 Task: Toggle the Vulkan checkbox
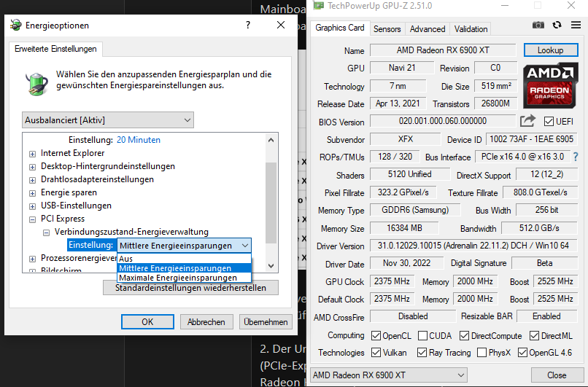click(376, 353)
